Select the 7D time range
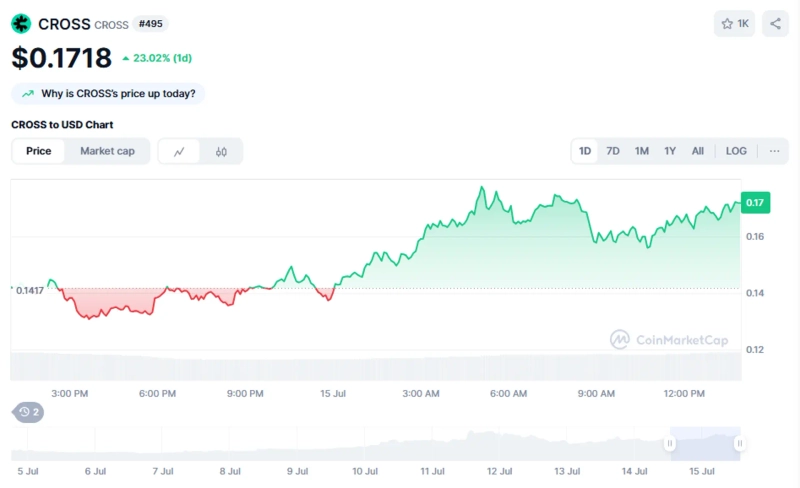The width and height of the screenshot is (800, 488). click(x=613, y=151)
